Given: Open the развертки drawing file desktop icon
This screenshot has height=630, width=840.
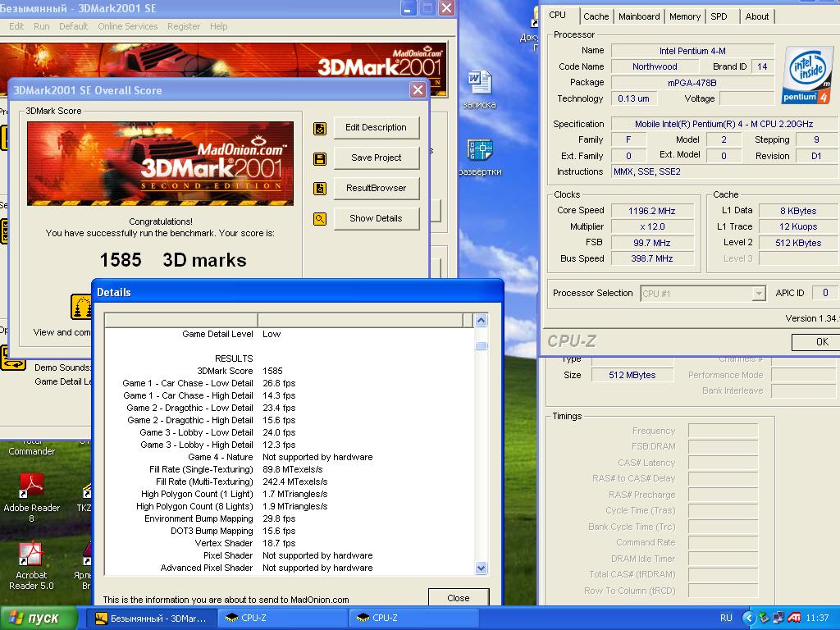Looking at the screenshot, I should click(480, 157).
